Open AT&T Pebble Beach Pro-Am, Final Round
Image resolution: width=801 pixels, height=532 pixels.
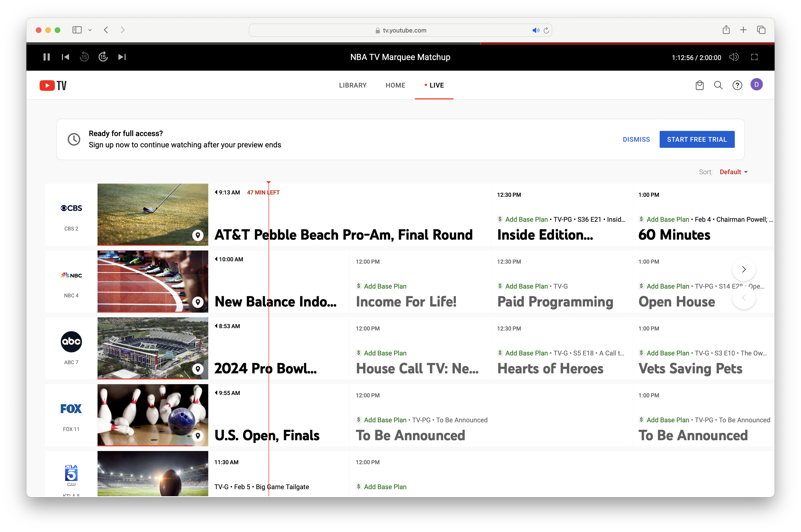click(x=349, y=214)
